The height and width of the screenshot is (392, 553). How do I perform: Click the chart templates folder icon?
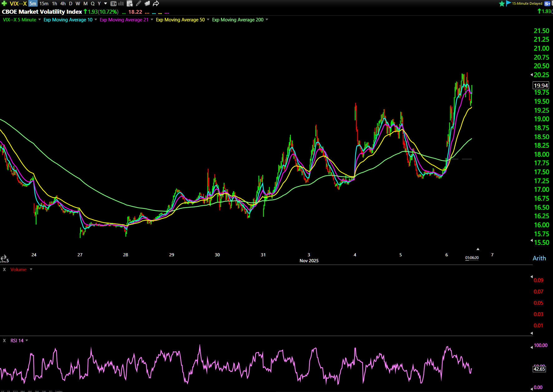(x=147, y=4)
